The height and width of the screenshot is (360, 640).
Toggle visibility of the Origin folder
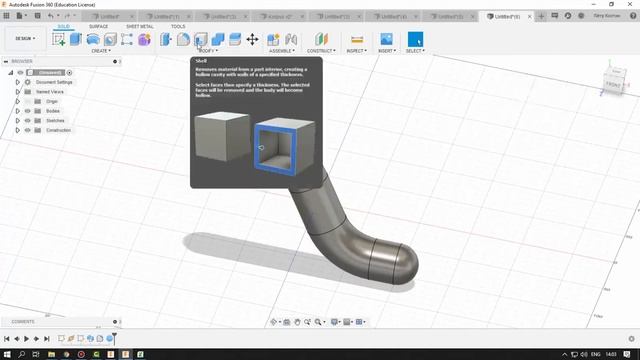point(28,101)
